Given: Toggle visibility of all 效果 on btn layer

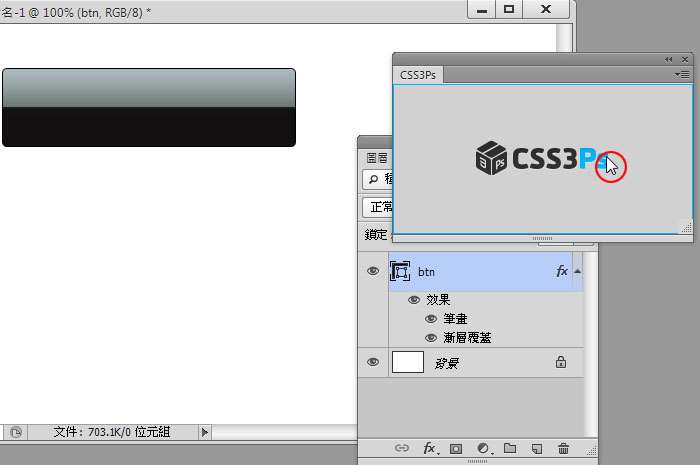Looking at the screenshot, I should coord(413,300).
